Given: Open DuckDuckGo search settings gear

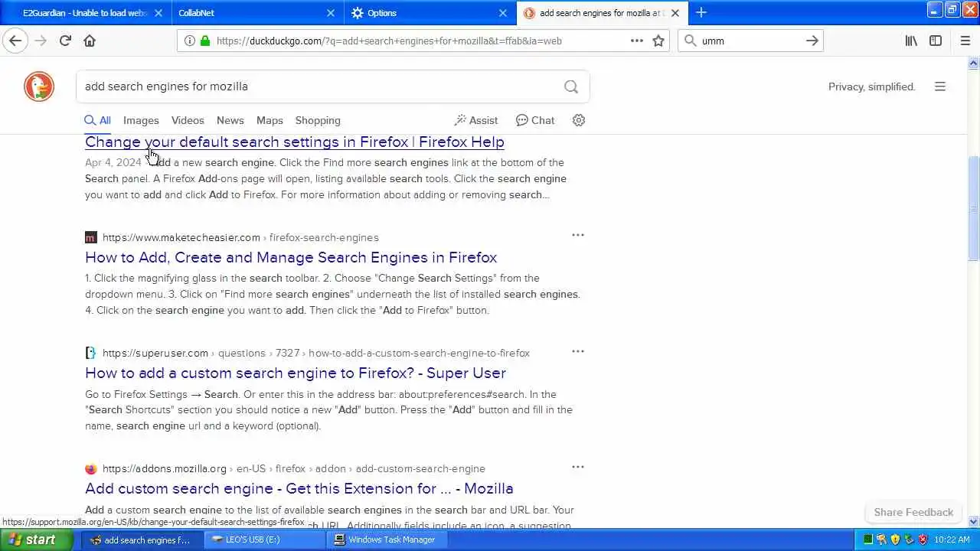Looking at the screenshot, I should 579,120.
